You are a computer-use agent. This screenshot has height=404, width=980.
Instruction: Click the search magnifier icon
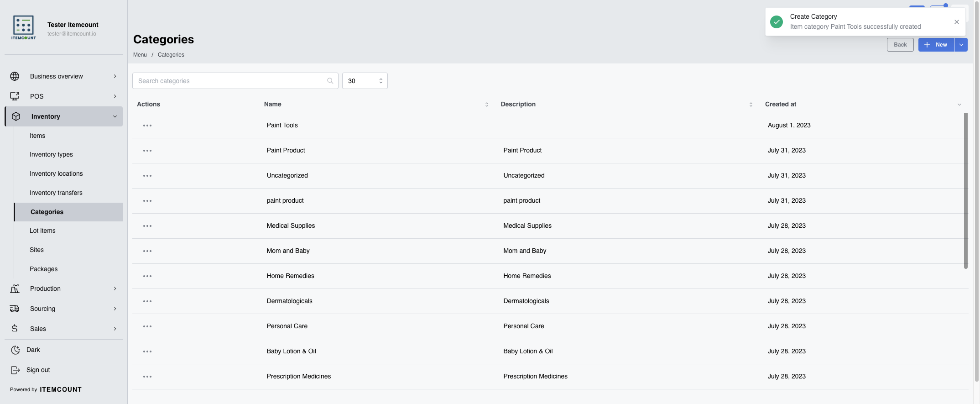point(330,81)
